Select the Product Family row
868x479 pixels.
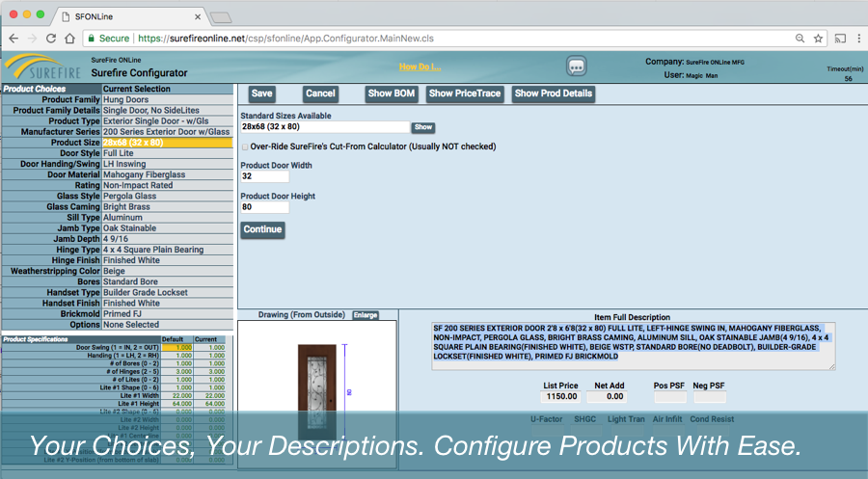pyautogui.click(x=118, y=99)
